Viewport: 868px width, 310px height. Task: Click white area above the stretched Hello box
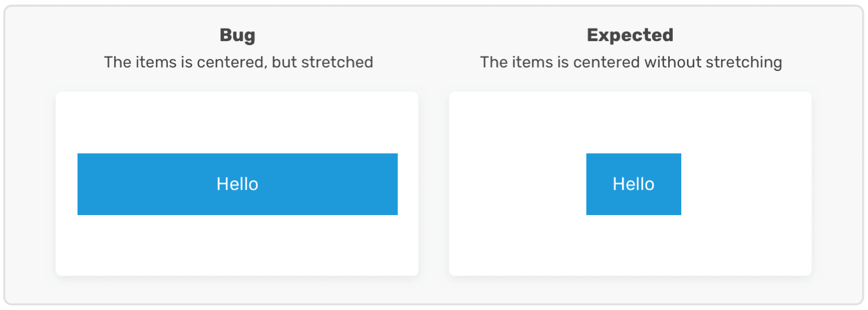click(238, 123)
